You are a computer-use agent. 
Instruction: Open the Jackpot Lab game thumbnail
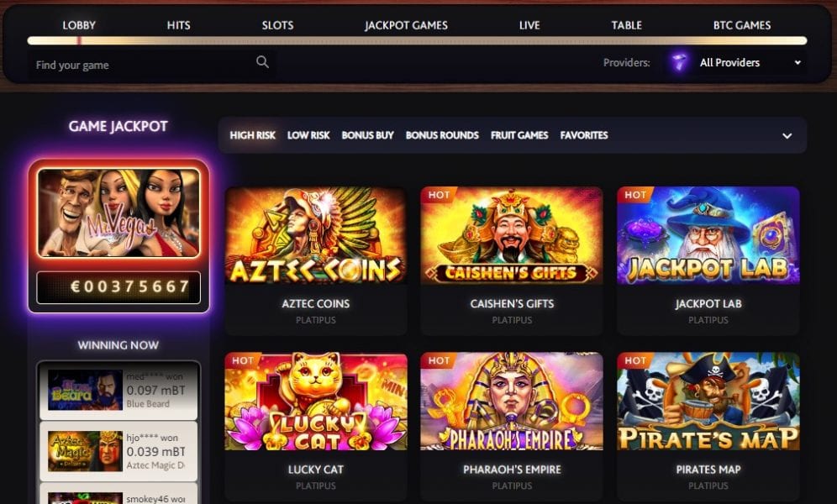pyautogui.click(x=708, y=235)
